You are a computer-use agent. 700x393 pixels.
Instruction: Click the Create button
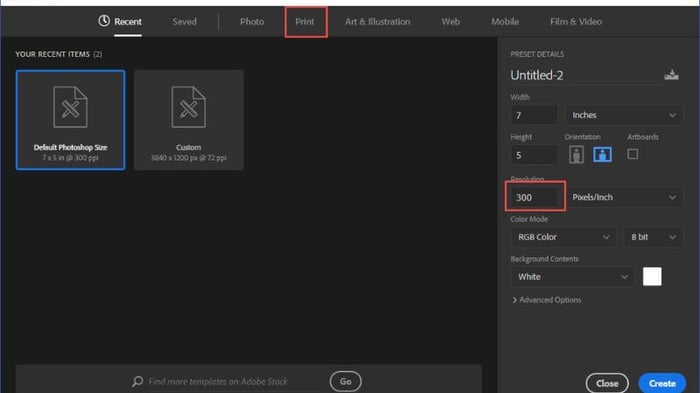pos(662,383)
